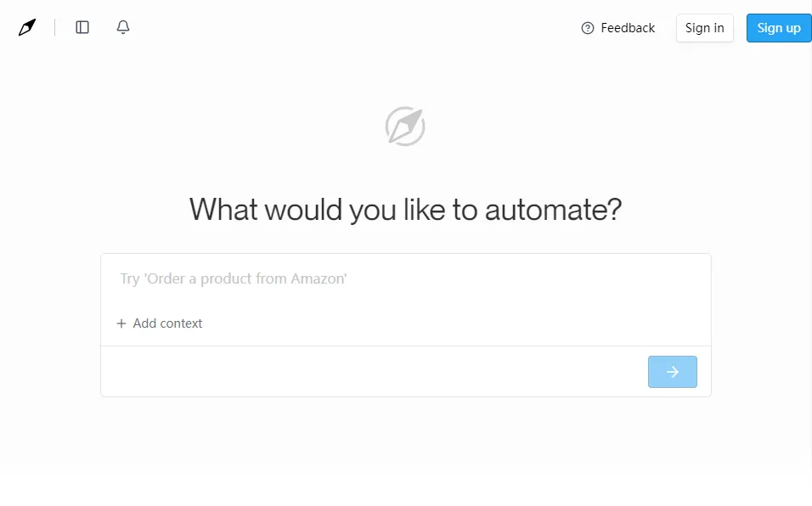Screen dimensions: 812x506
Task: Click empty space right of Add context
Action: tap(450, 323)
